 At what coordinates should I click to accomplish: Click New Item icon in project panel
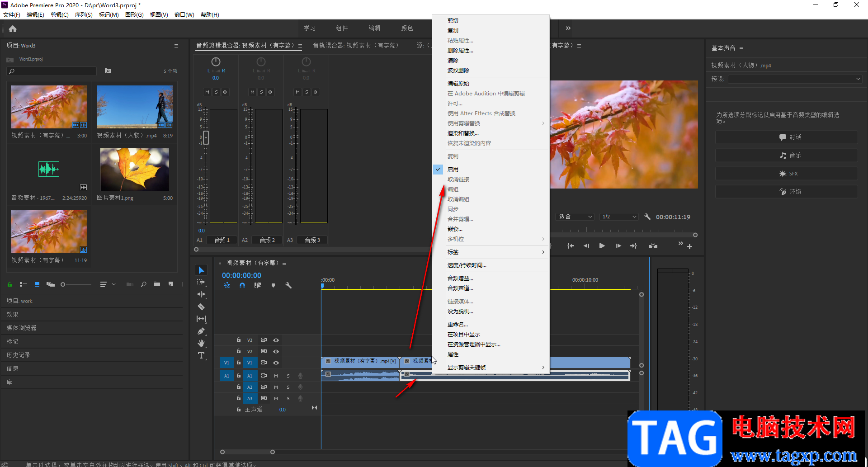coord(171,284)
